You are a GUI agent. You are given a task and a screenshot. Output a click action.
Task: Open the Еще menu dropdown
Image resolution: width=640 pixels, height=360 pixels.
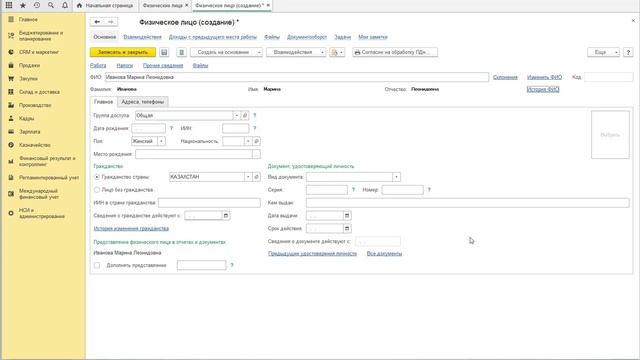604,52
